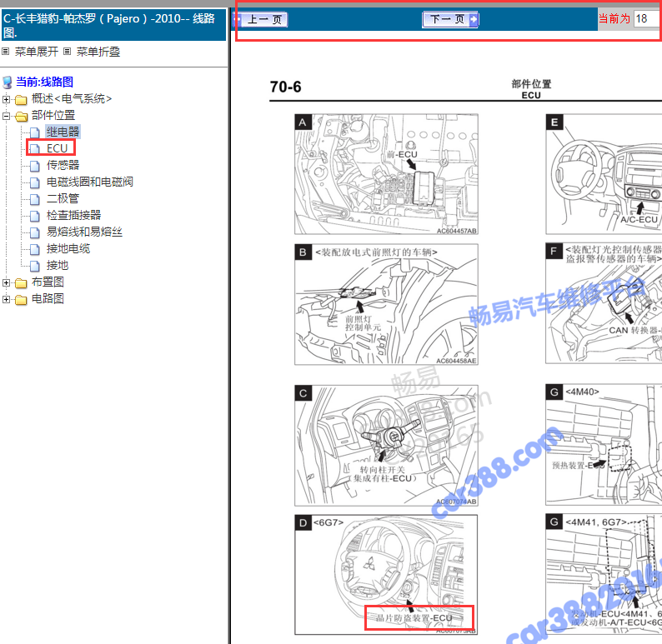
Task: Click the folder icon for 电路图
Action: (21, 300)
